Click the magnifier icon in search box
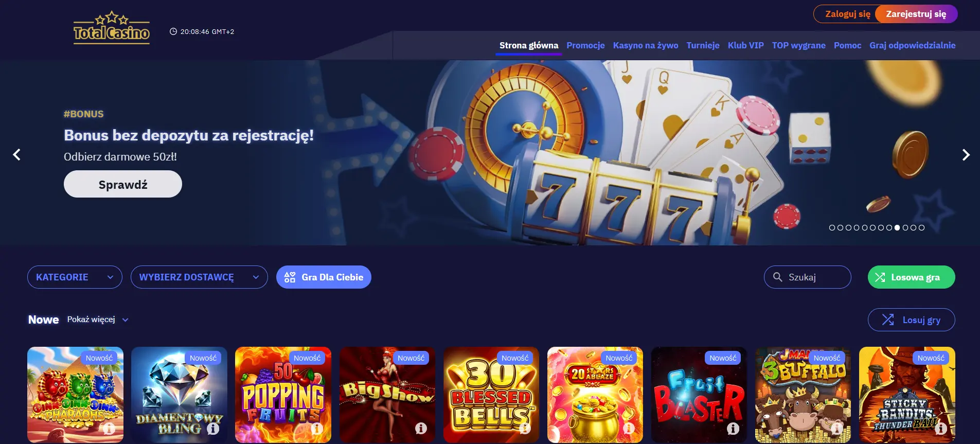The width and height of the screenshot is (980, 444). pyautogui.click(x=777, y=277)
